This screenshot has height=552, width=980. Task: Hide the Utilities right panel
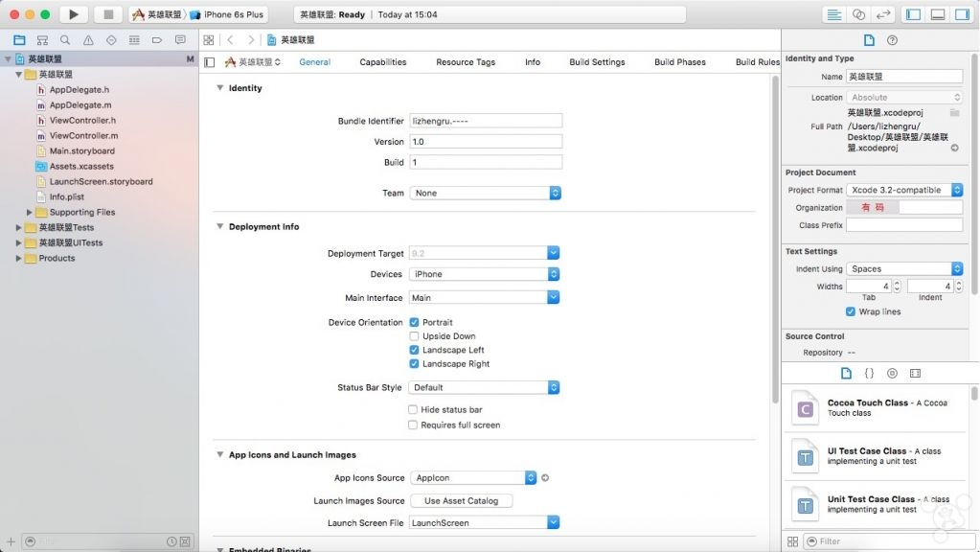coord(961,14)
